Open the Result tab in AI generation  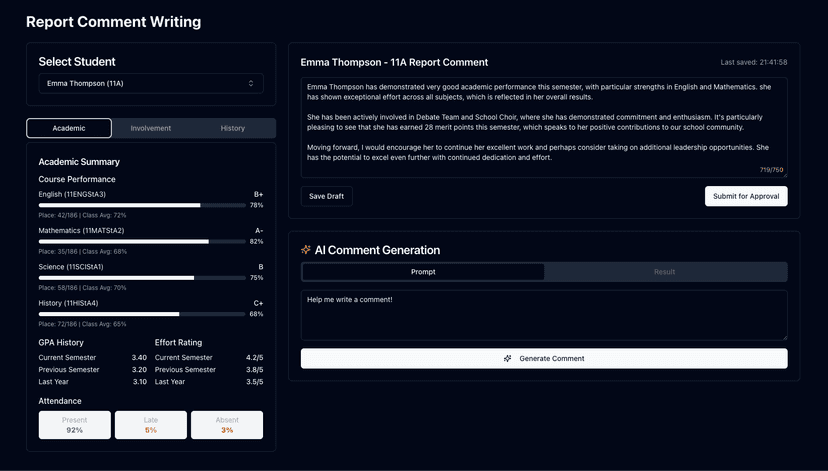(x=664, y=272)
